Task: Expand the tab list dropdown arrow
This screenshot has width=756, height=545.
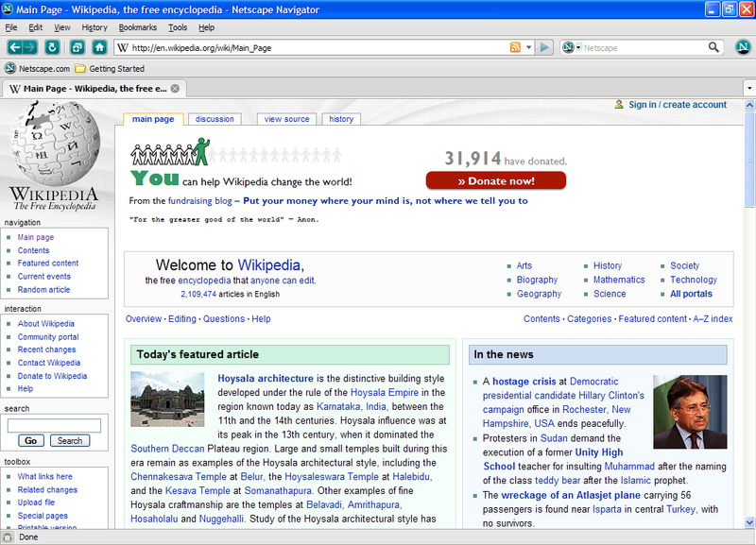Action: [x=749, y=89]
